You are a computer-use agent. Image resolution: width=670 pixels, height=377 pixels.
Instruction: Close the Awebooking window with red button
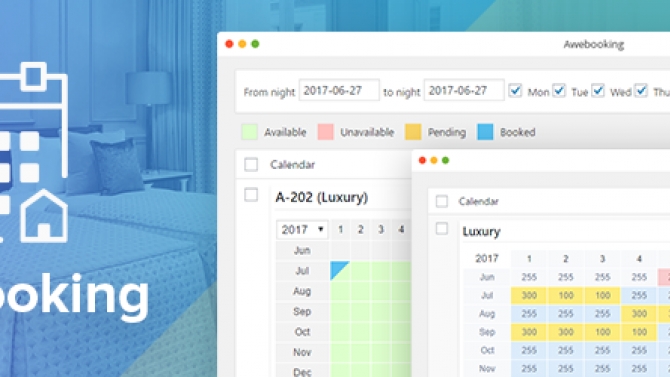point(229,44)
